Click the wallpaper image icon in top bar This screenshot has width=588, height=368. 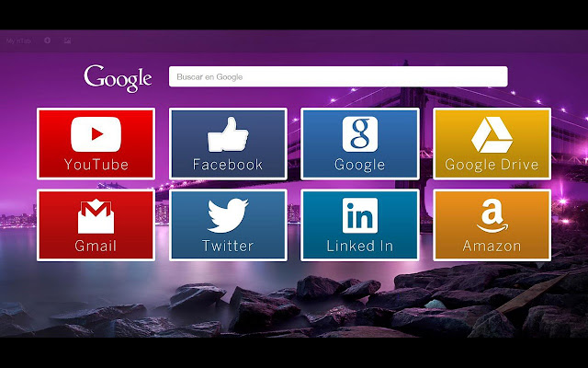point(67,40)
